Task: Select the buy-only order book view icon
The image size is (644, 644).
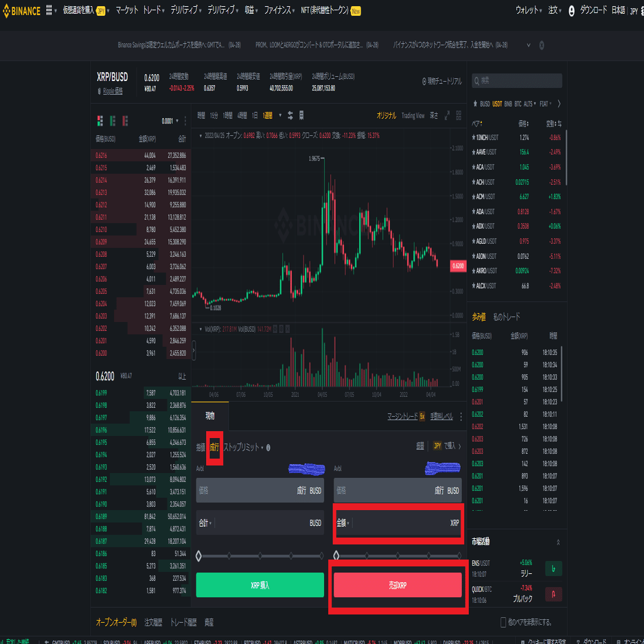Action: (113, 121)
